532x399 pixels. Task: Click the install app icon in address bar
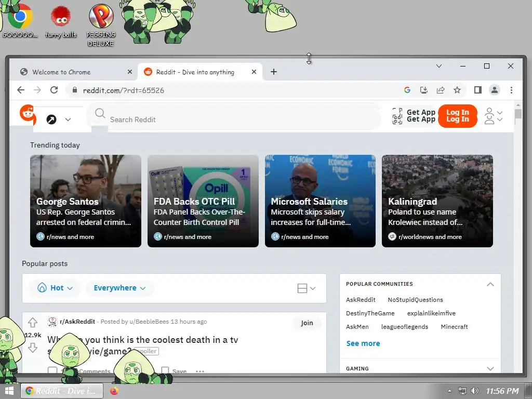(424, 90)
